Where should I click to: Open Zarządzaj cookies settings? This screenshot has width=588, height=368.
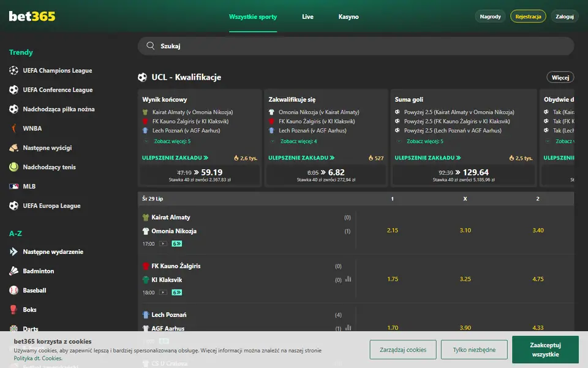coord(403,350)
